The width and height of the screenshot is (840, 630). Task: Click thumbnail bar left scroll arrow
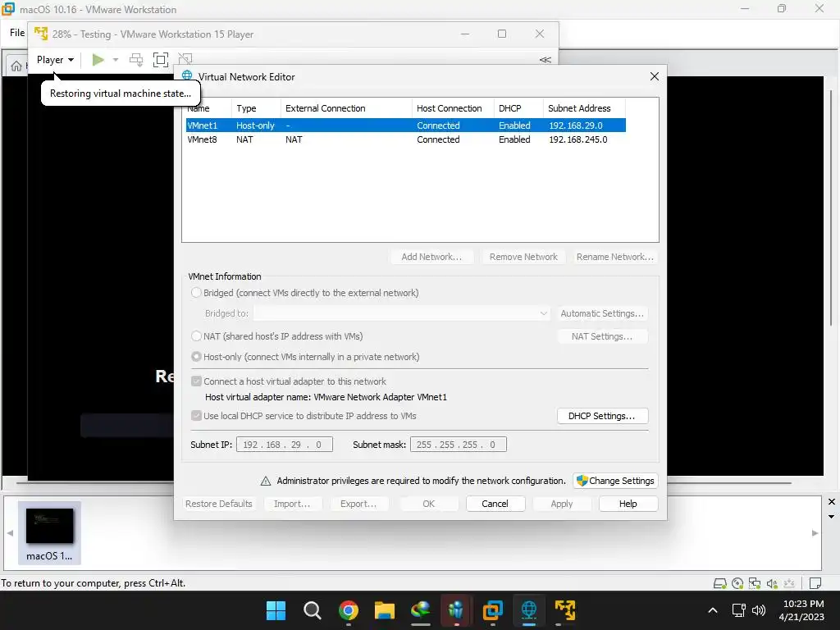tap(10, 533)
